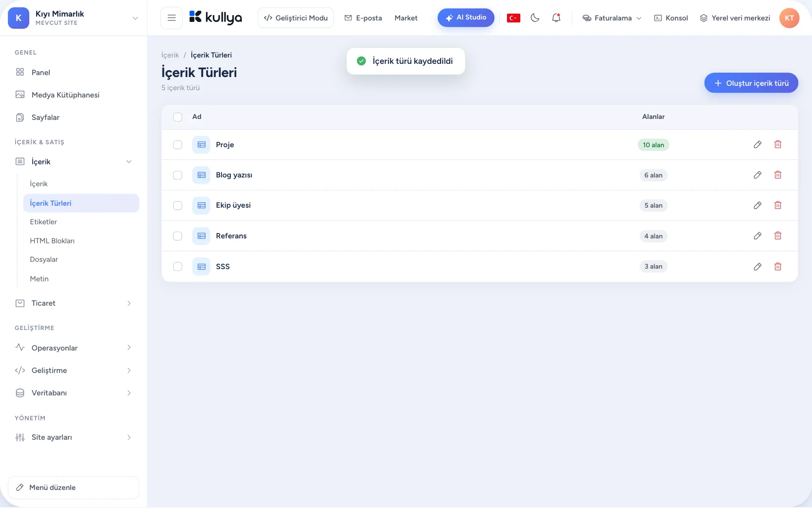Open Medya Kütüphanesi in the sidebar
Image resolution: width=812 pixels, height=508 pixels.
click(x=74, y=95)
